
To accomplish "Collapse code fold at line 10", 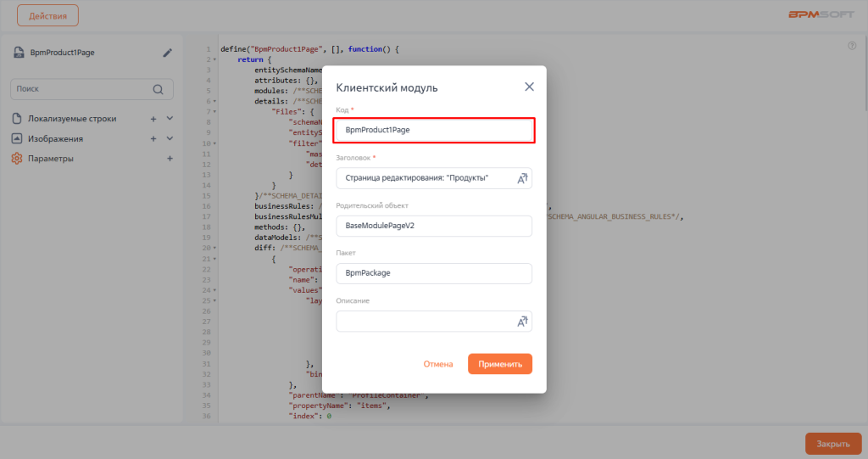I will 214,143.
